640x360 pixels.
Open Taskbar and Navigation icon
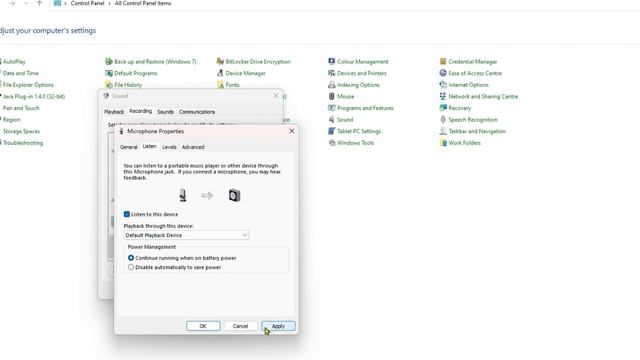click(x=443, y=131)
